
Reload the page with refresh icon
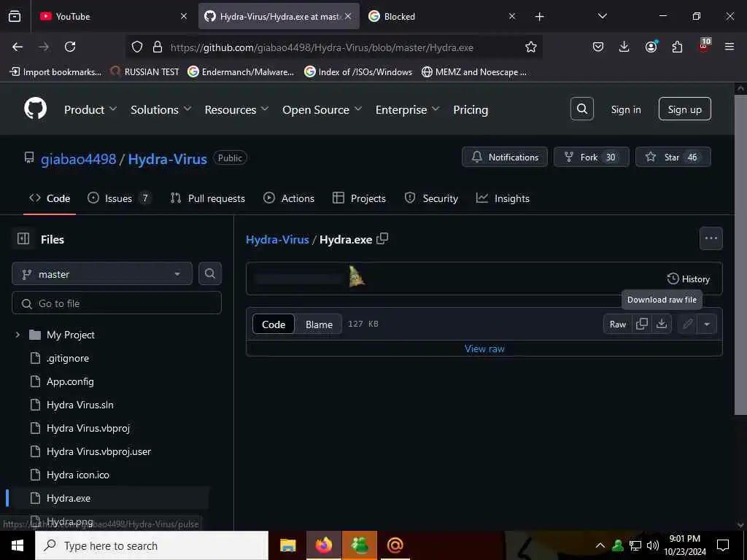tap(70, 47)
